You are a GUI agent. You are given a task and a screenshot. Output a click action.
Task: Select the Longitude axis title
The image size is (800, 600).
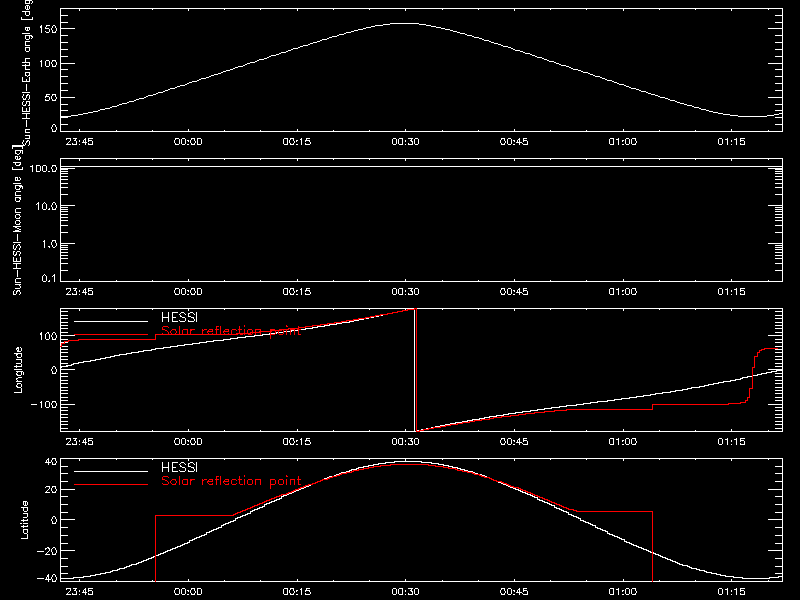click(x=18, y=370)
